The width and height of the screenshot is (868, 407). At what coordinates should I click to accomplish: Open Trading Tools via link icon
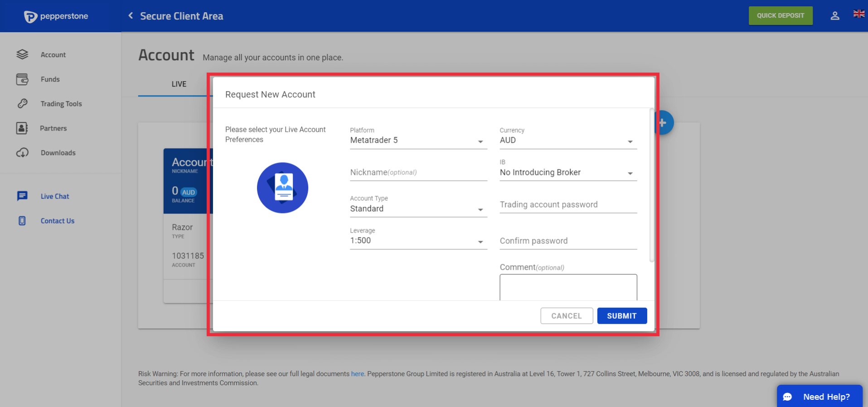(x=22, y=104)
